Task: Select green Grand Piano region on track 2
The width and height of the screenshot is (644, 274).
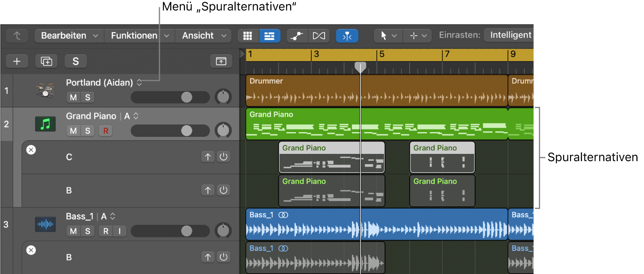Action: [x=377, y=124]
